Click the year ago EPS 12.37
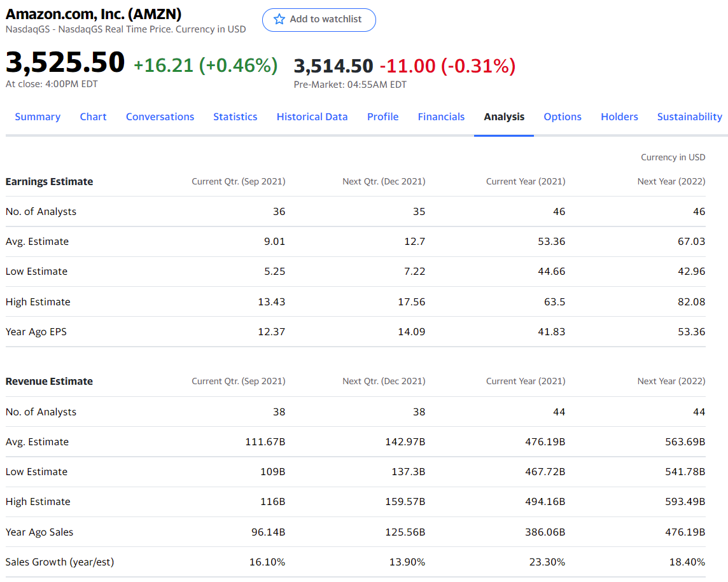 272,332
